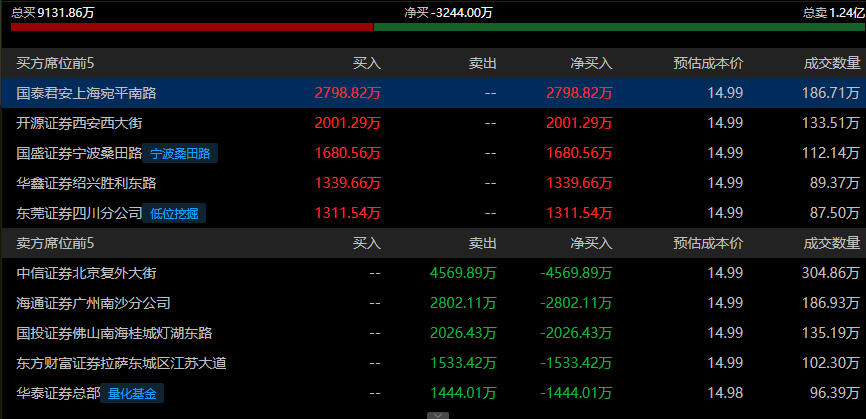Image resolution: width=866 pixels, height=419 pixels.
Task: Click the 112.14万 volume value
Action: point(831,153)
